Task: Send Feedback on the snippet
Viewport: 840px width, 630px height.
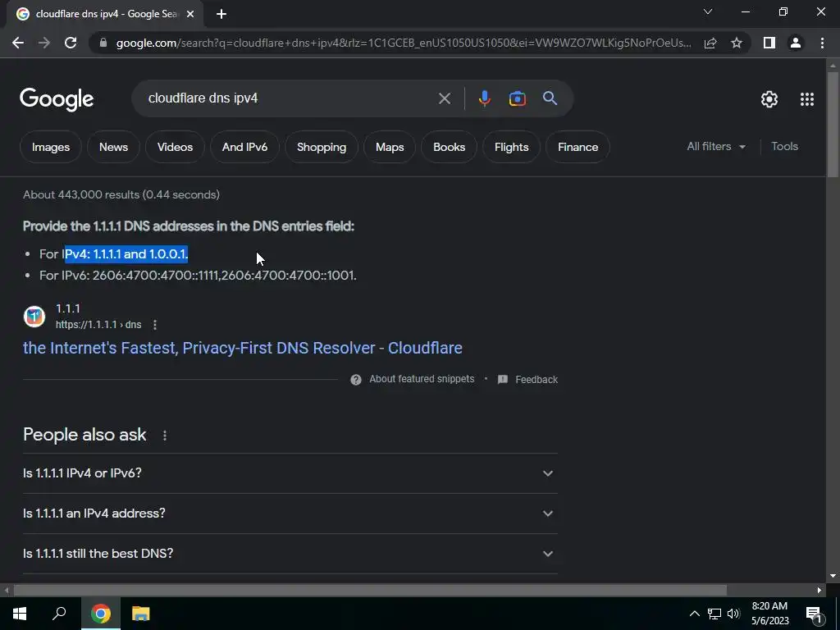Action: click(x=528, y=379)
